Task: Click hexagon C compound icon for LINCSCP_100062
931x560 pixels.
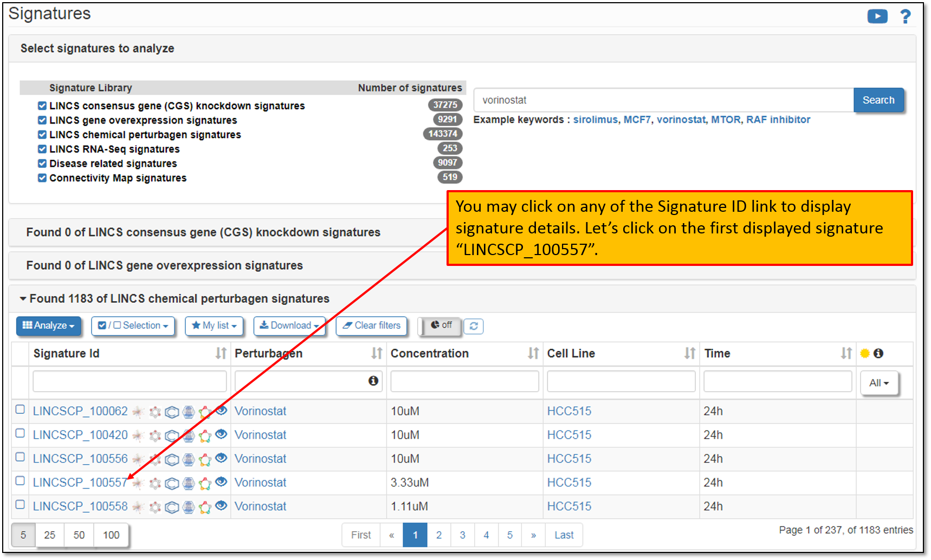Action: 172,412
